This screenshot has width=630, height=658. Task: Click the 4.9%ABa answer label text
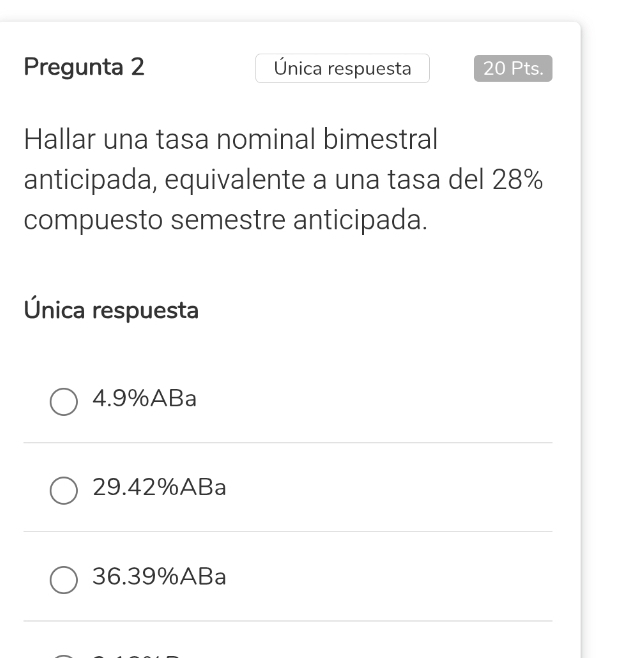pyautogui.click(x=144, y=400)
